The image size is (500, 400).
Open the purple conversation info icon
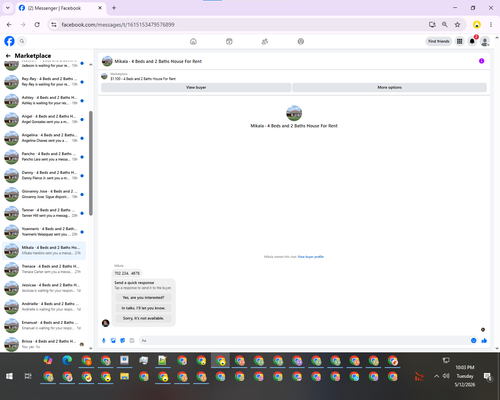point(481,61)
